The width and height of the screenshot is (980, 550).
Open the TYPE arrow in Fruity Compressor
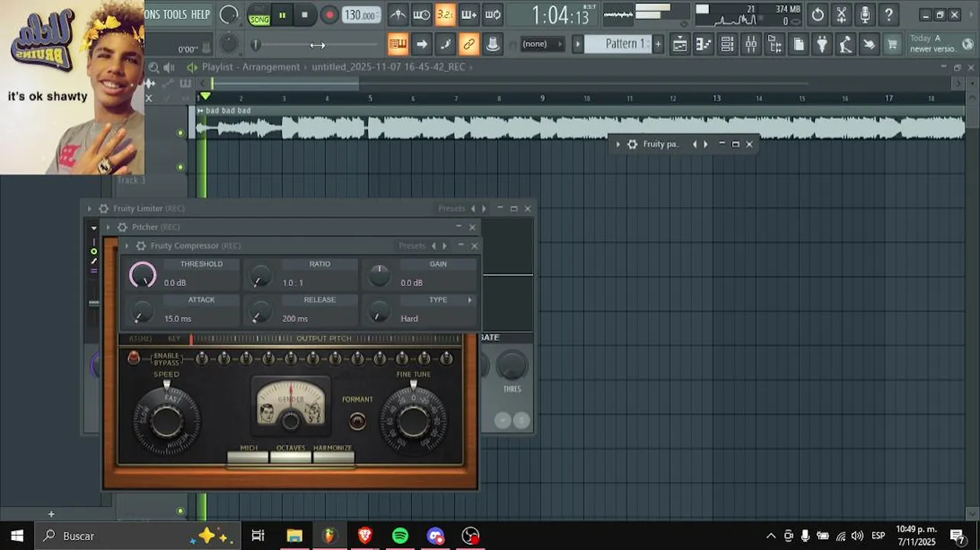(469, 300)
